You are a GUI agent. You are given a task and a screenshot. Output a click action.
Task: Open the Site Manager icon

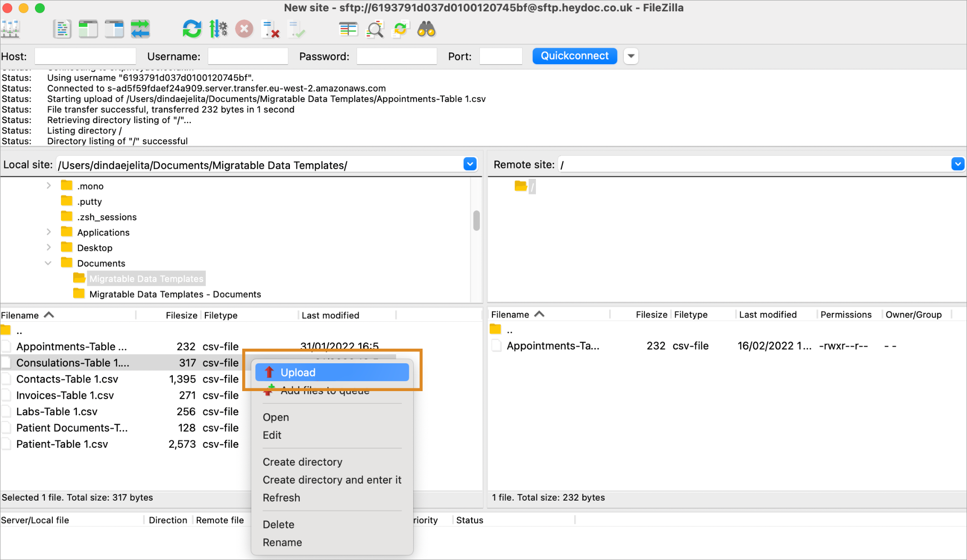pos(10,29)
